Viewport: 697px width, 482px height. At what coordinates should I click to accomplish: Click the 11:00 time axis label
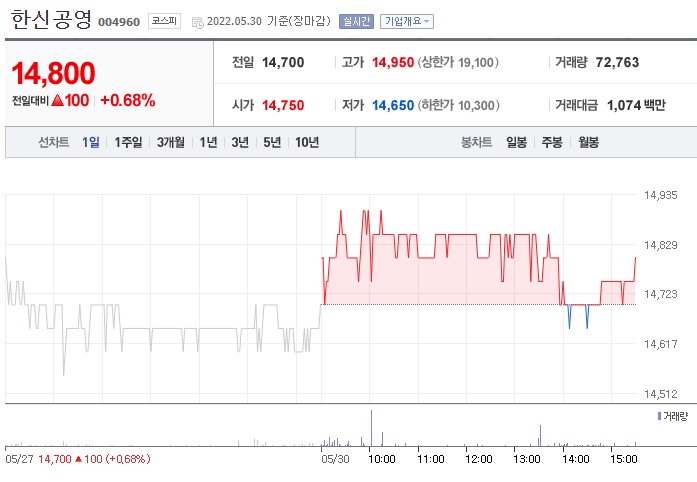coord(430,459)
